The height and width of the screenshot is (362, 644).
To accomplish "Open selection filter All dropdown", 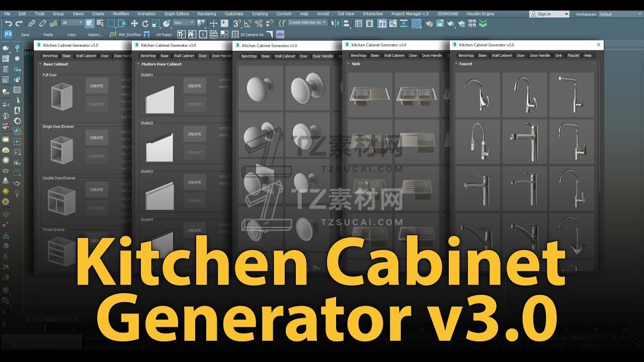I will (72, 23).
